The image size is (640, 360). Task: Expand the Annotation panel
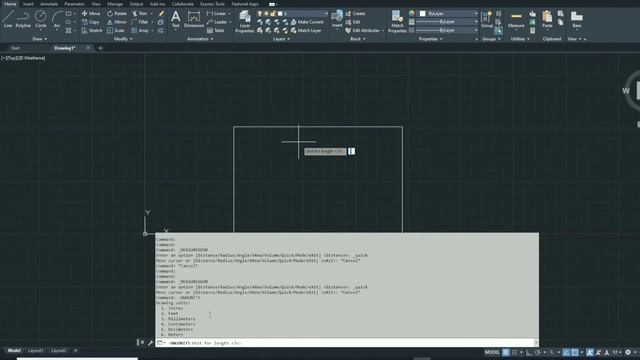pos(200,39)
